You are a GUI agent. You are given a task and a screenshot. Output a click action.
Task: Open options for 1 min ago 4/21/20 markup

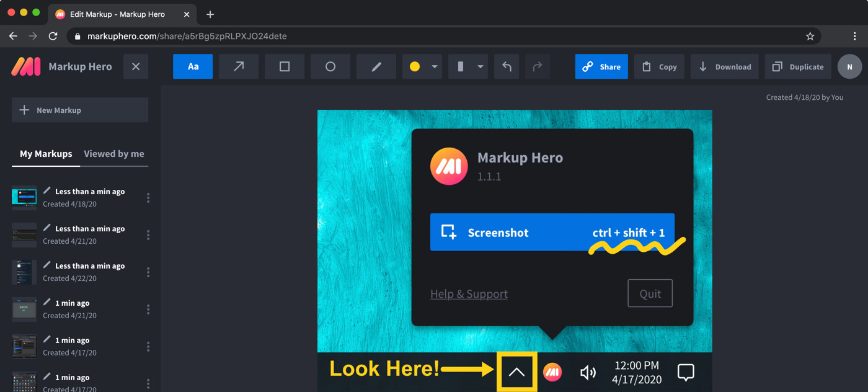coord(148,309)
